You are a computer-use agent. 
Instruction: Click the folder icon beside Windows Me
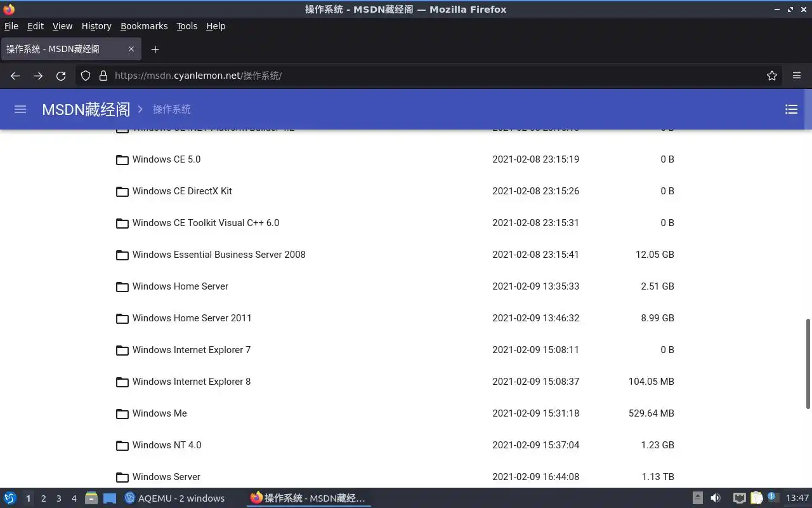[x=122, y=413]
